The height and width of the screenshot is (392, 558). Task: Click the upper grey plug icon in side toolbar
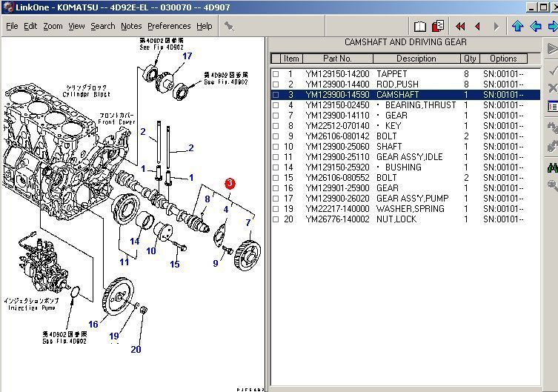click(553, 127)
